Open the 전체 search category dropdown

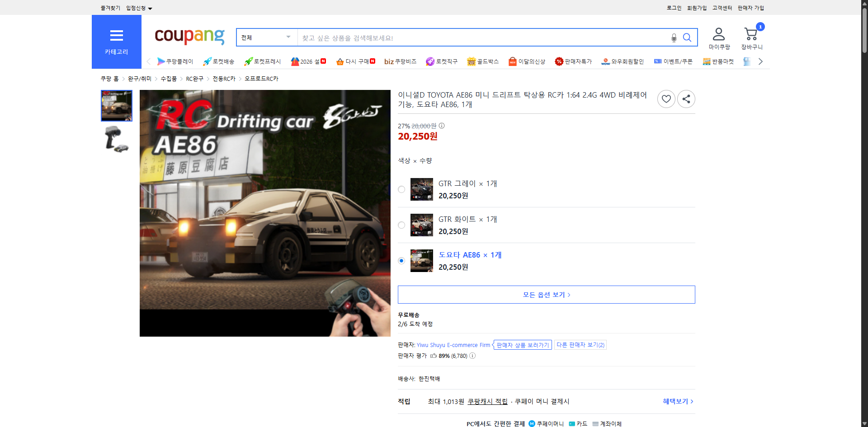(x=266, y=38)
